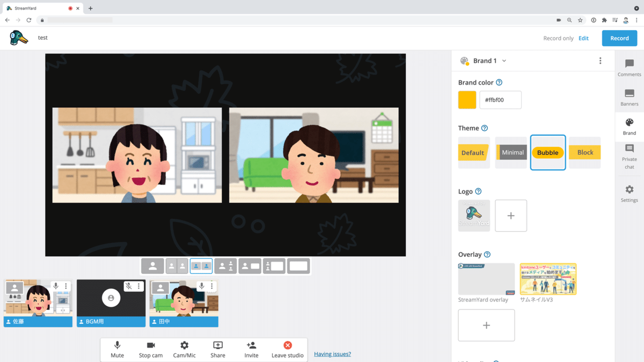Click the camera indicator in address bar
The height and width of the screenshot is (362, 644).
[x=559, y=20]
